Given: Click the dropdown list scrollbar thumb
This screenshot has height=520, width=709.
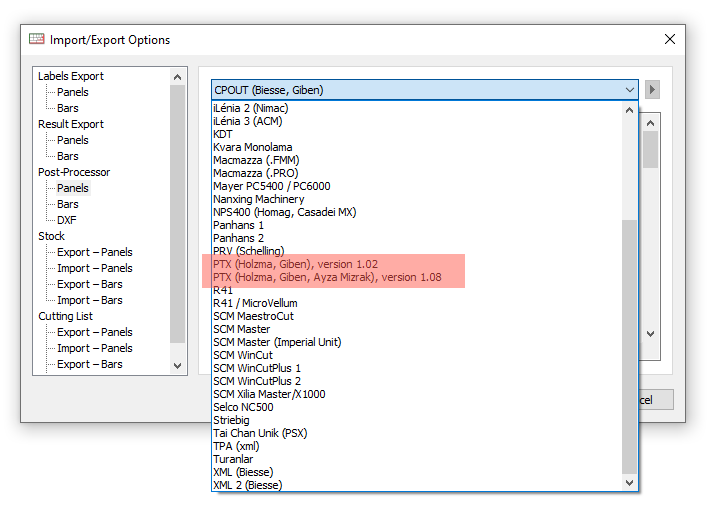Looking at the screenshot, I should pyautogui.click(x=629, y=346).
